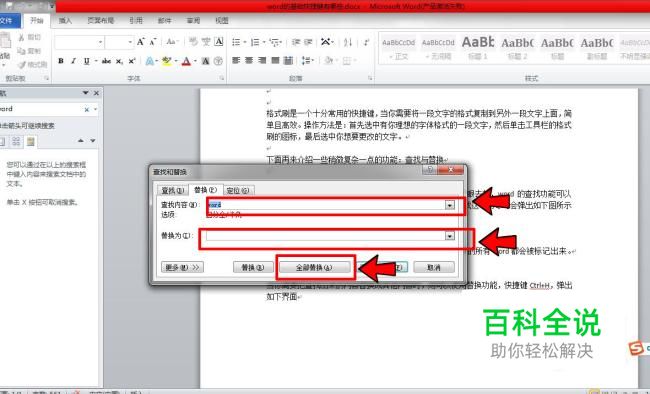Toggle Strikethrough (abc) formatting
The height and width of the screenshot is (394, 650).
107,61
